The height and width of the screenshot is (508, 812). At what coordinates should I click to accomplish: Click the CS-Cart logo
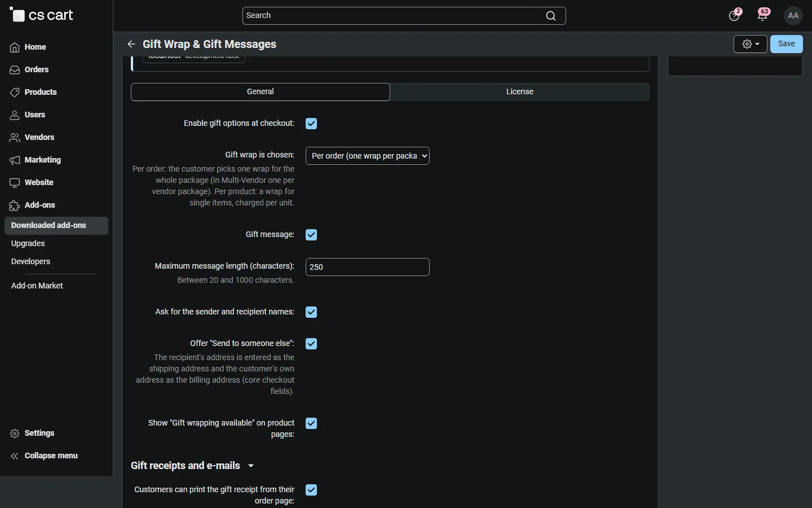pos(42,15)
